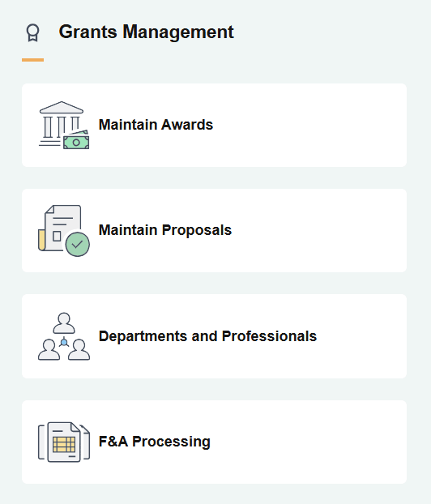The height and width of the screenshot is (504, 431).
Task: Open the Maintain Awards bank and cash icon
Action: tap(64, 126)
